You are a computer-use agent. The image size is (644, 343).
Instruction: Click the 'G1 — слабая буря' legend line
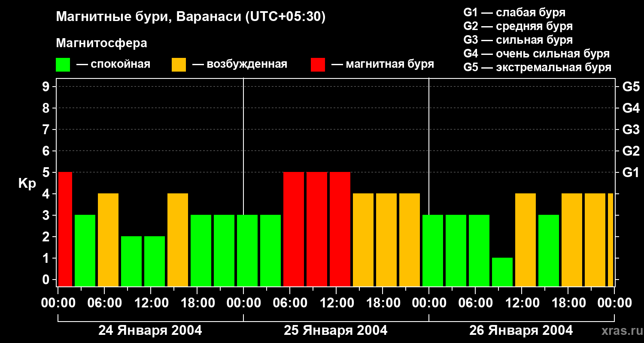pos(514,12)
